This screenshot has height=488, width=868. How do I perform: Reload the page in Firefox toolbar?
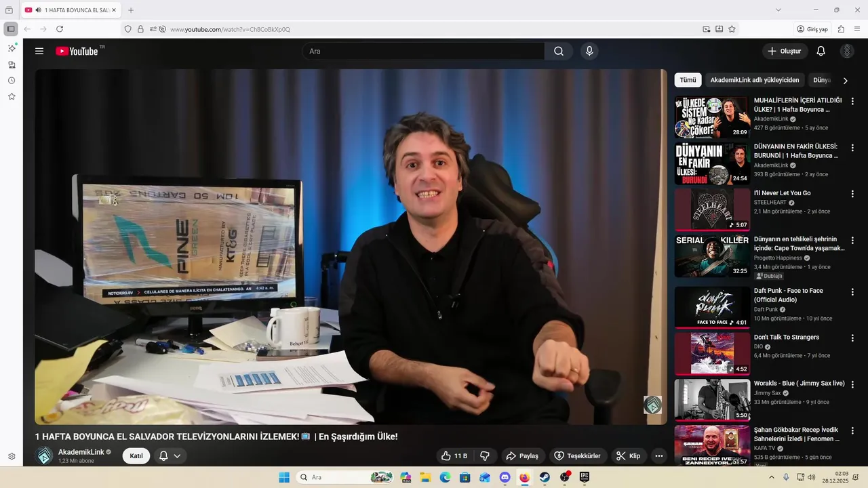point(60,29)
